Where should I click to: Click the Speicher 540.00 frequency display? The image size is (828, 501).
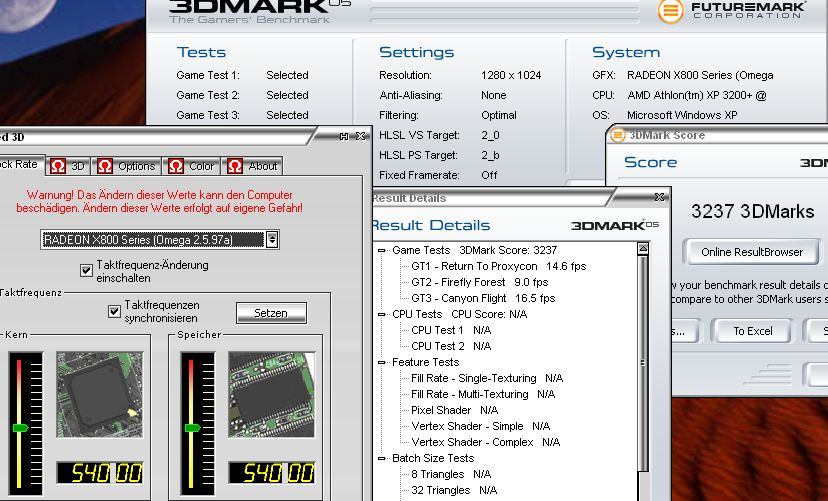click(272, 473)
